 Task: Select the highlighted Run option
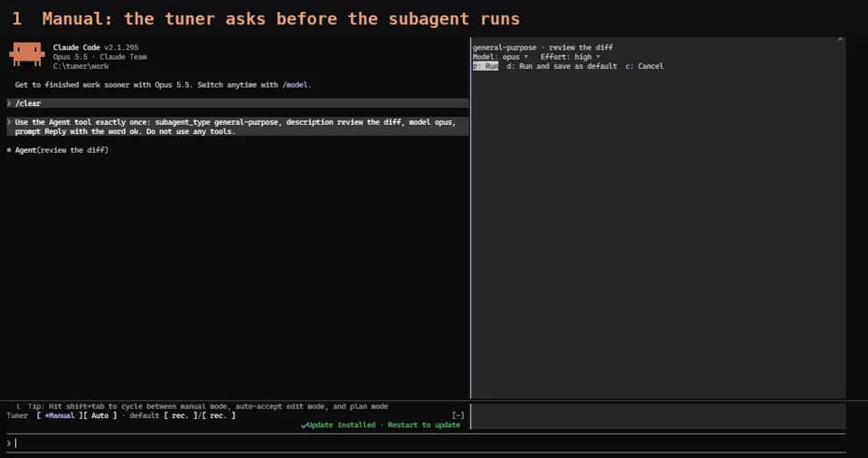486,66
